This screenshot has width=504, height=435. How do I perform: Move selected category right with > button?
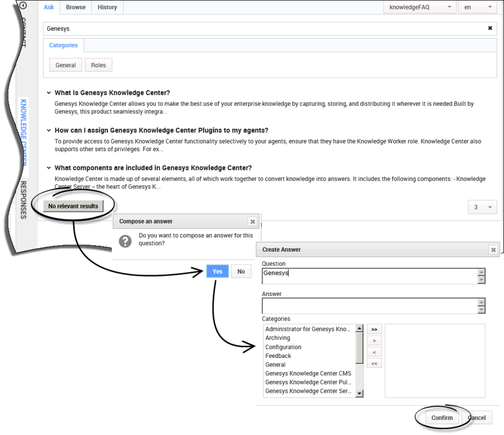(x=374, y=341)
